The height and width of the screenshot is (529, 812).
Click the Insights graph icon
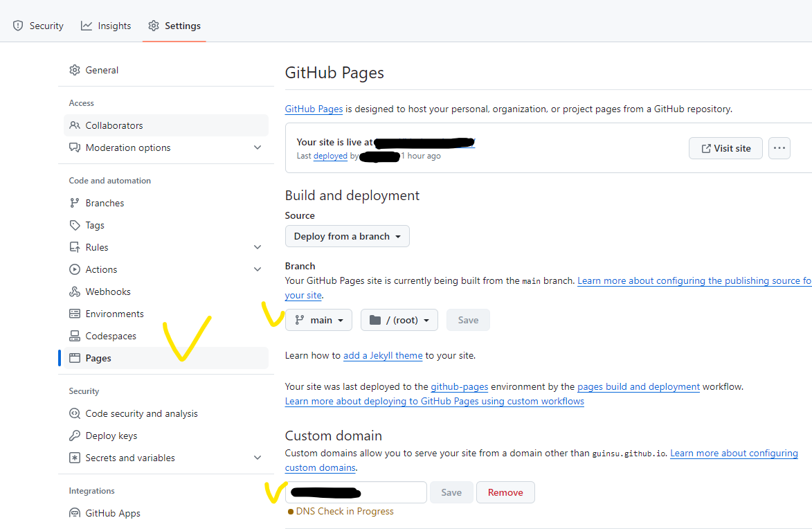pos(87,26)
